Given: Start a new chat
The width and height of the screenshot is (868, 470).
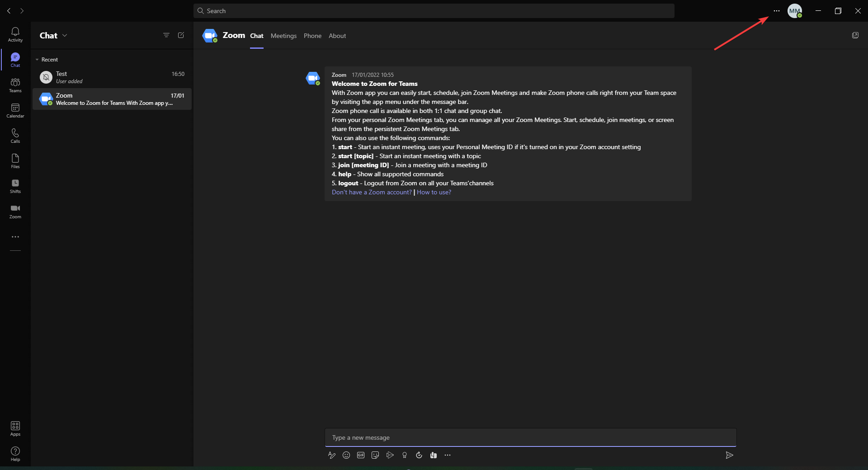Looking at the screenshot, I should click(181, 35).
